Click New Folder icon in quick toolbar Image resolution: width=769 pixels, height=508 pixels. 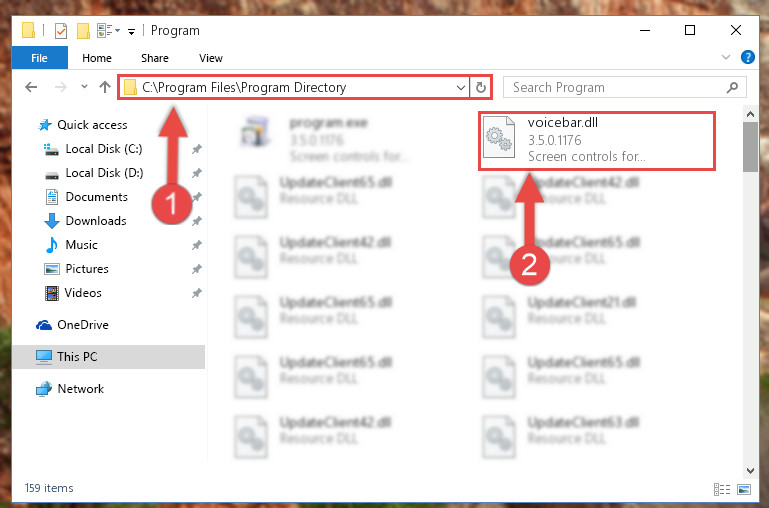click(83, 31)
